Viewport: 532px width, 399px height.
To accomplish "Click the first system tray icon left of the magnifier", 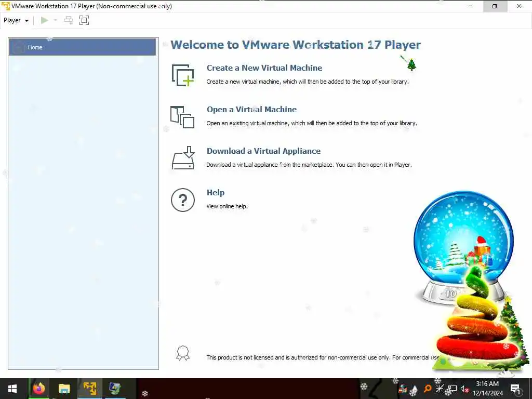I will pyautogui.click(x=414, y=390).
